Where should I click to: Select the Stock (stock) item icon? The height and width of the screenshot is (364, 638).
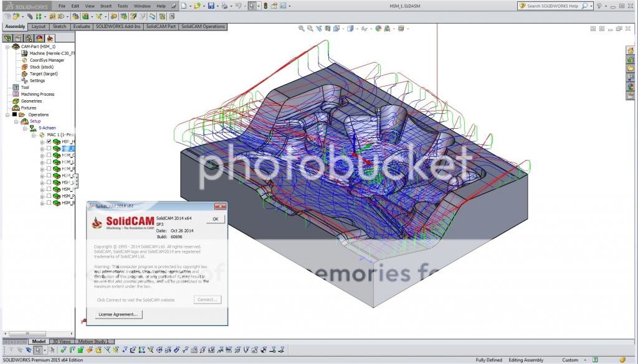tap(24, 67)
